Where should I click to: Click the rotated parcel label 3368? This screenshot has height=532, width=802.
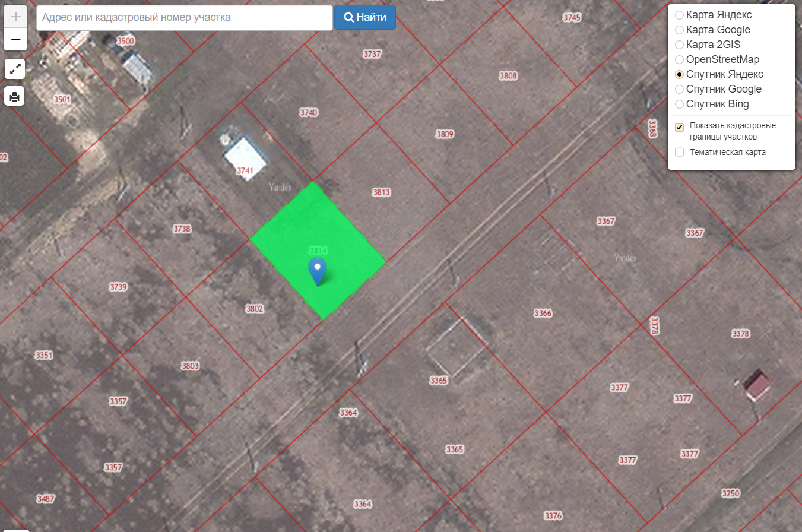point(653,128)
